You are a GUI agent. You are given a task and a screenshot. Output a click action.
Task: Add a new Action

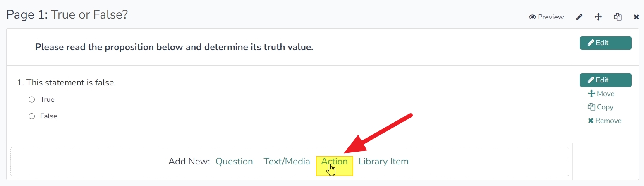coord(334,162)
